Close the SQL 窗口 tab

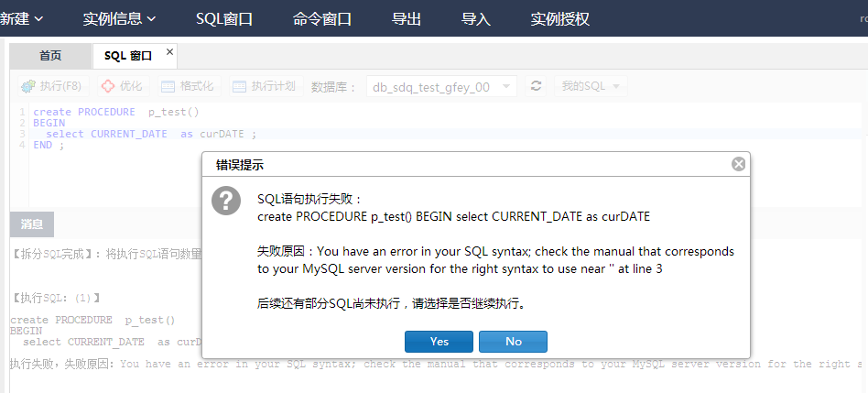click(169, 53)
